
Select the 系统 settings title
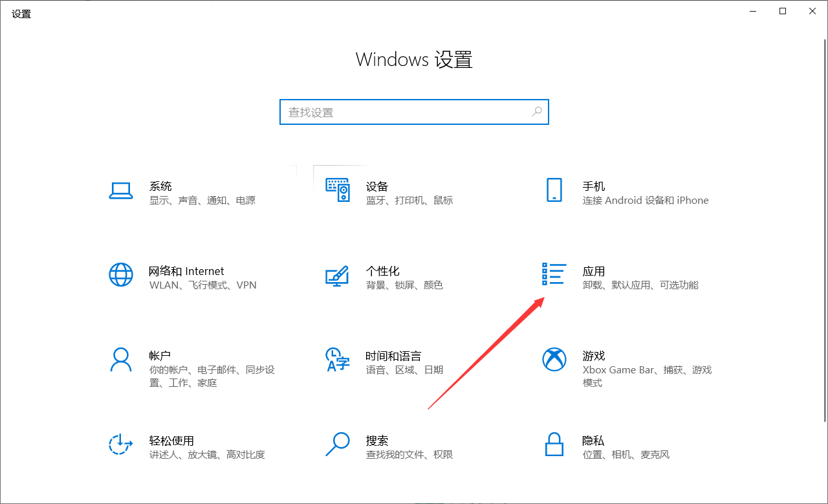160,186
